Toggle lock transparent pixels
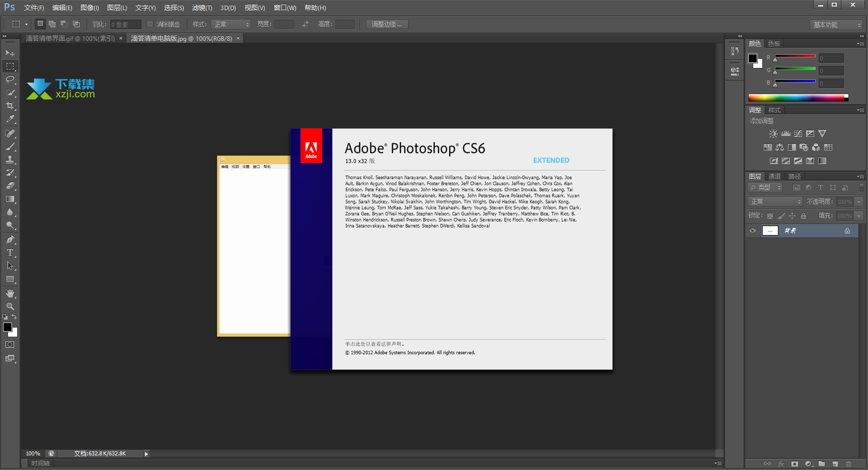 coord(770,216)
